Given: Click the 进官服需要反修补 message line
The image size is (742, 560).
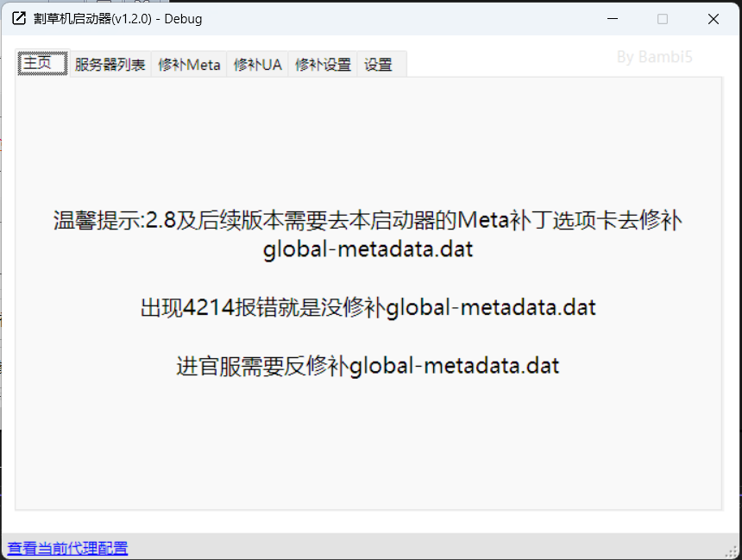Looking at the screenshot, I should pyautogui.click(x=368, y=366).
